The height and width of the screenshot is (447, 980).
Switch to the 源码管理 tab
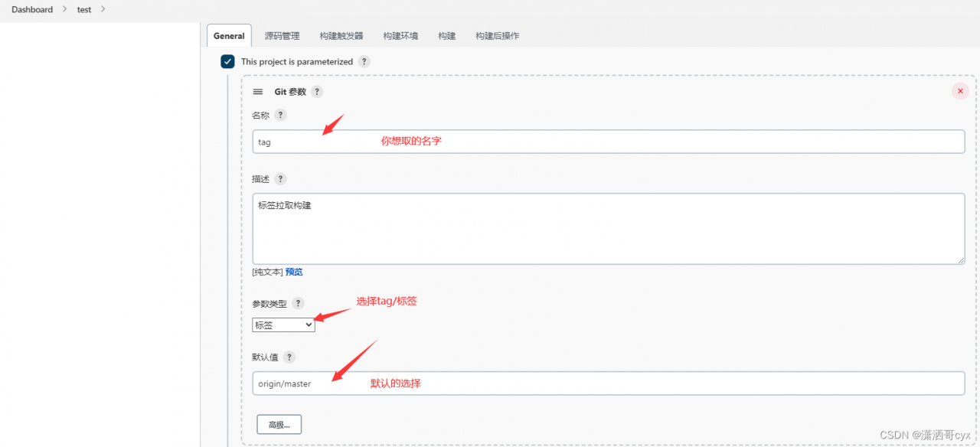click(283, 35)
